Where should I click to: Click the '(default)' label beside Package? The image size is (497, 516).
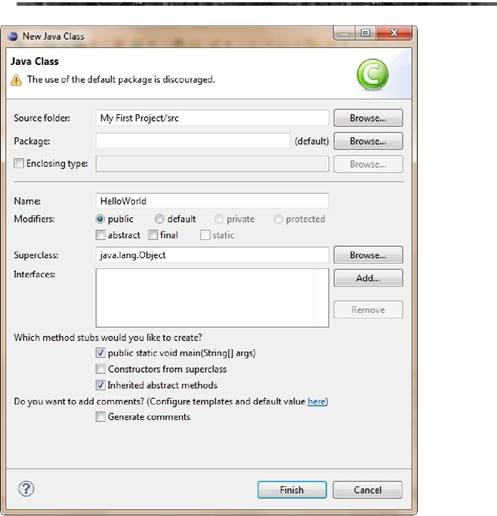click(x=312, y=141)
